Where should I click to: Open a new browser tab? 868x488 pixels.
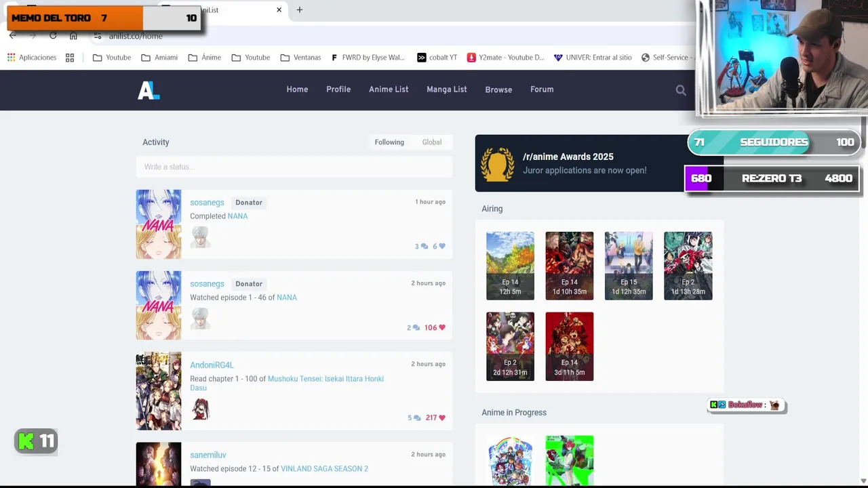(299, 9)
